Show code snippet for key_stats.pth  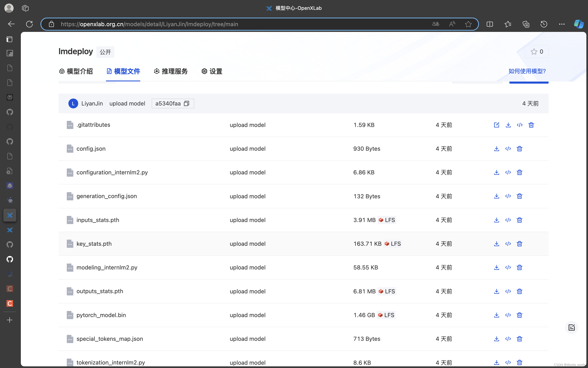tap(508, 244)
